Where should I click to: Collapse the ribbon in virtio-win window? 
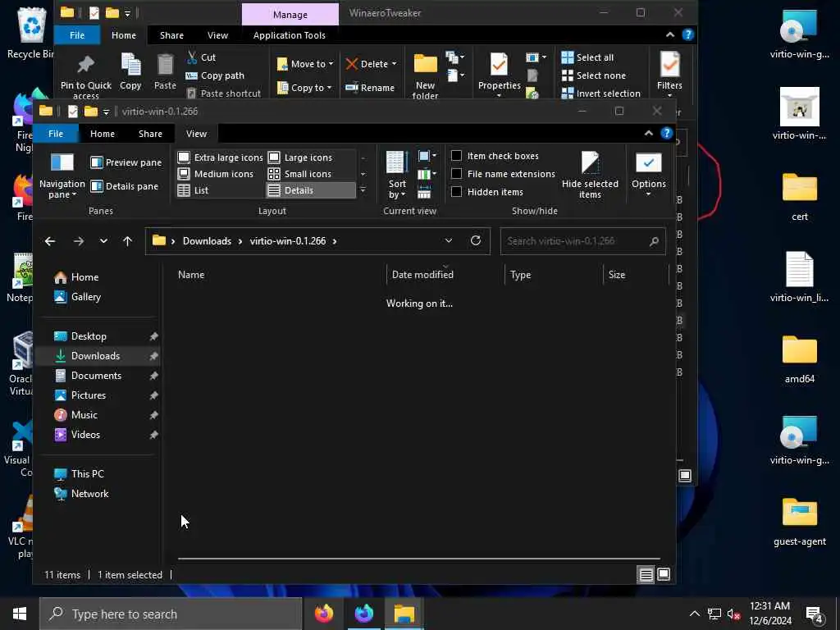pos(648,134)
